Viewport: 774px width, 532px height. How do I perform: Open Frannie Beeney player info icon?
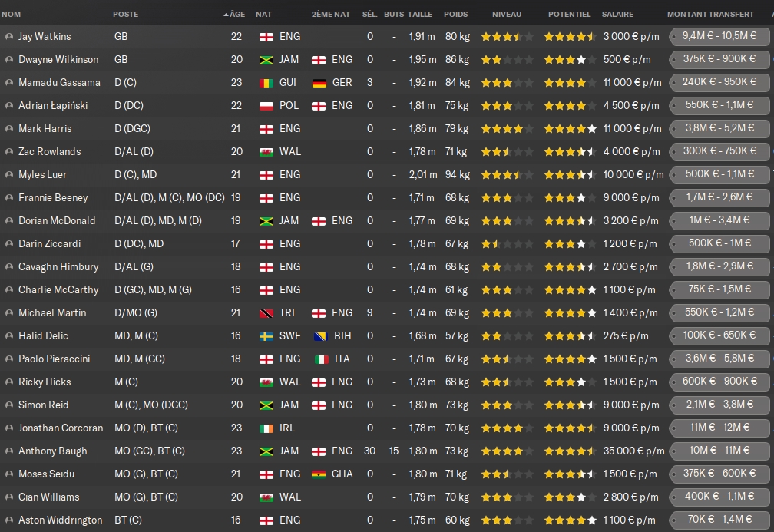pos(9,198)
